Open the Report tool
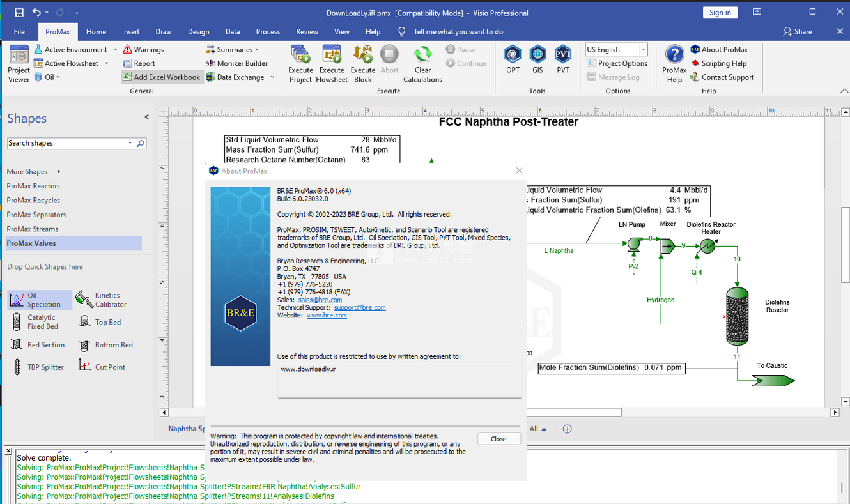Viewport: 850px width, 504px height. pos(139,63)
